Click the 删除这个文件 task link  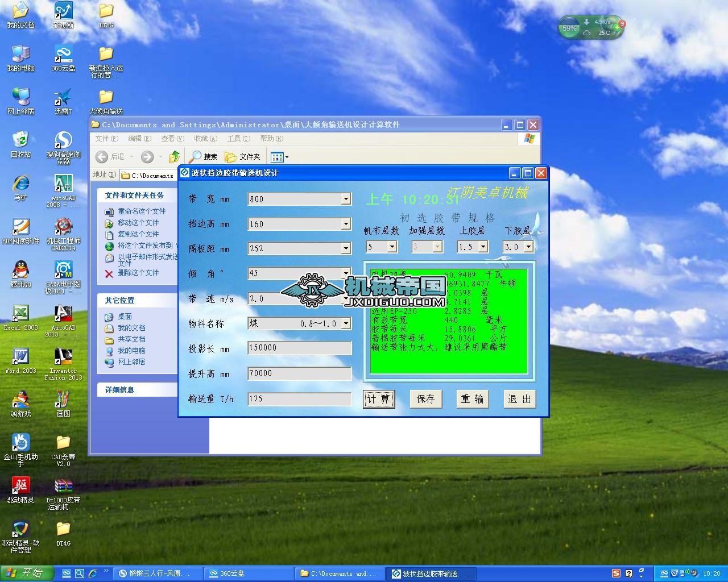[x=138, y=273]
